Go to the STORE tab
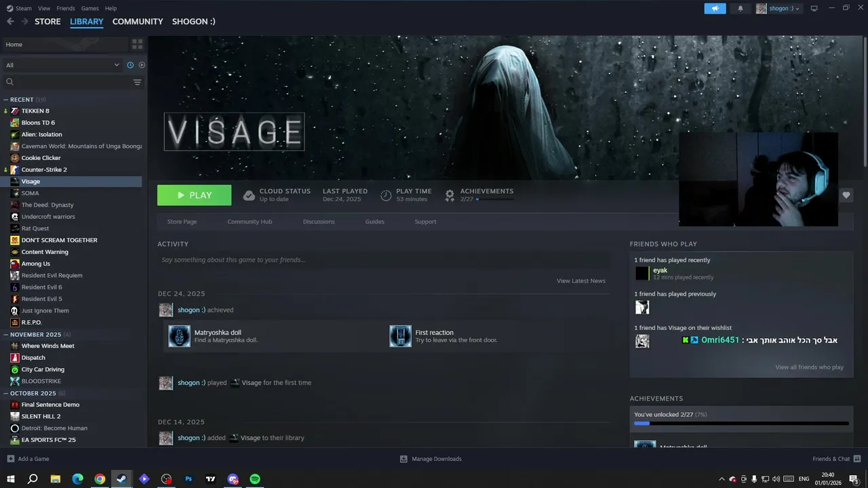This screenshot has width=868, height=488. coord(47,22)
